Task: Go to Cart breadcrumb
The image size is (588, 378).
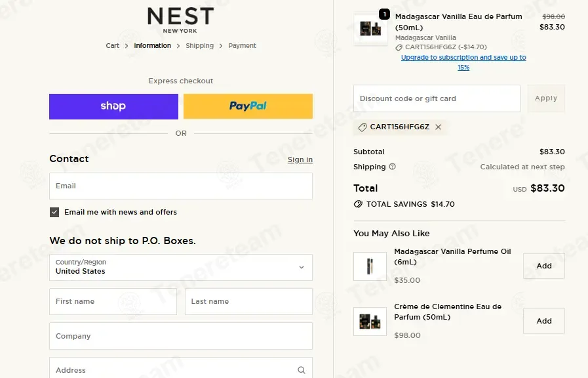Action: point(112,46)
